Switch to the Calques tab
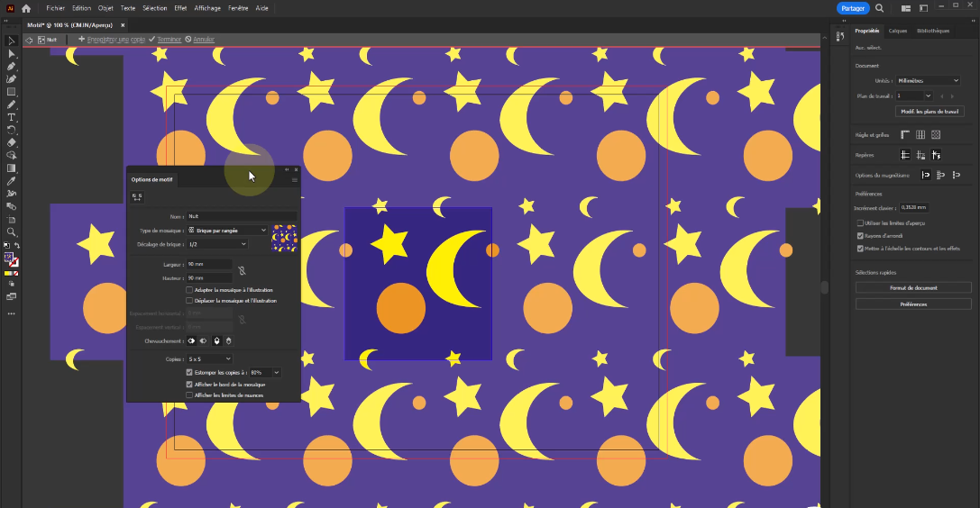This screenshot has height=508, width=980. pos(897,31)
